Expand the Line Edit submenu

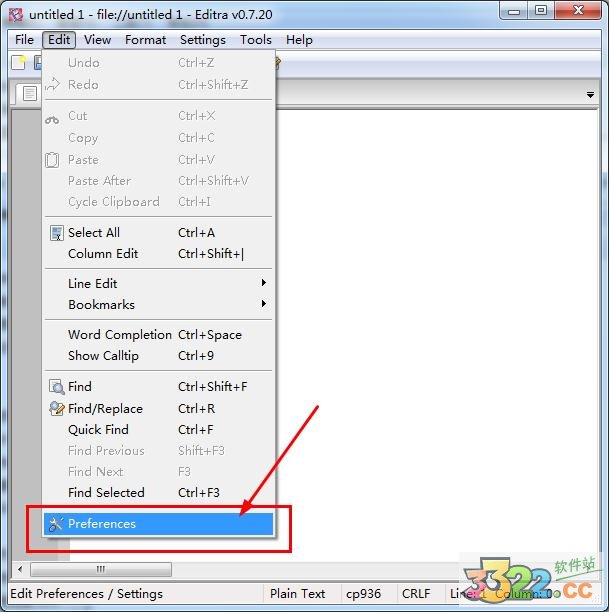click(158, 283)
